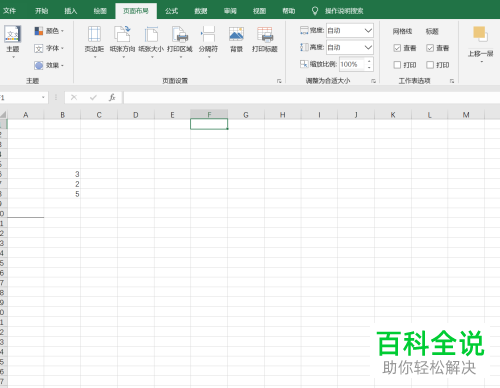Viewport: 500px width, 388px height.
Task: Click the 背景 background icon
Action: (236, 34)
